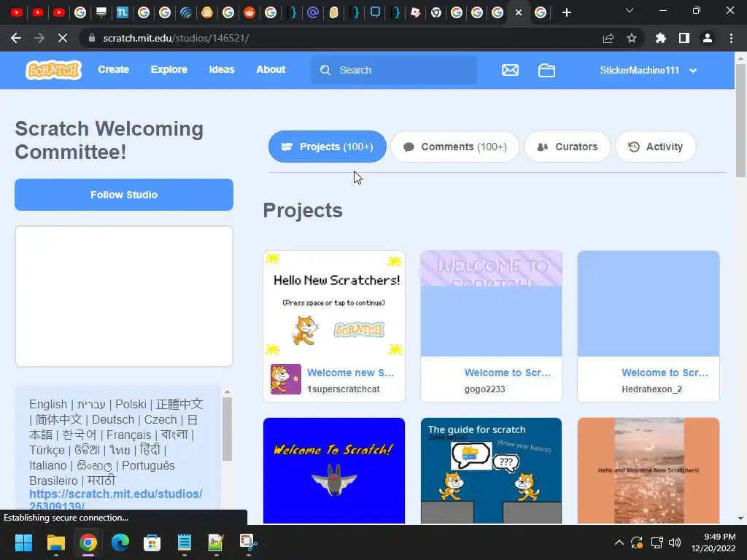Open Notepad++ from the taskbar
Viewport: 747px width, 560px height.
[216, 542]
